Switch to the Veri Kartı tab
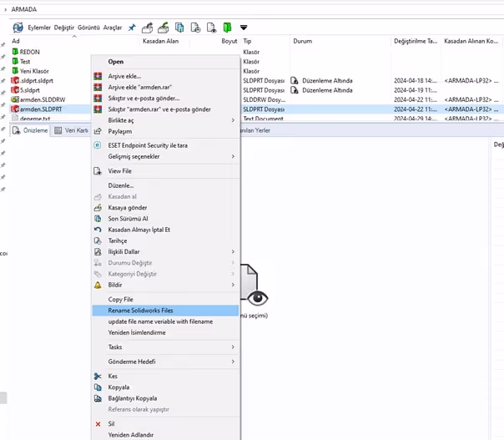This screenshot has height=440, width=504. 71,130
